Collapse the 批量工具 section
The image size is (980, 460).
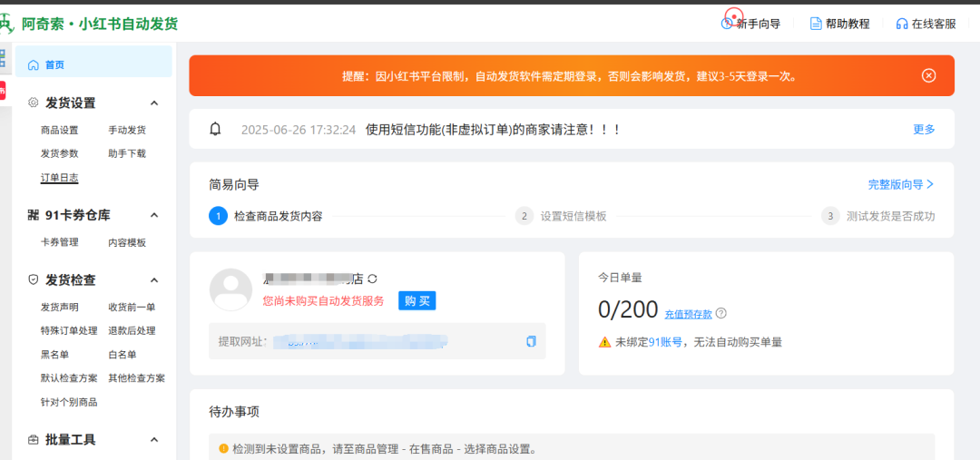[x=155, y=440]
